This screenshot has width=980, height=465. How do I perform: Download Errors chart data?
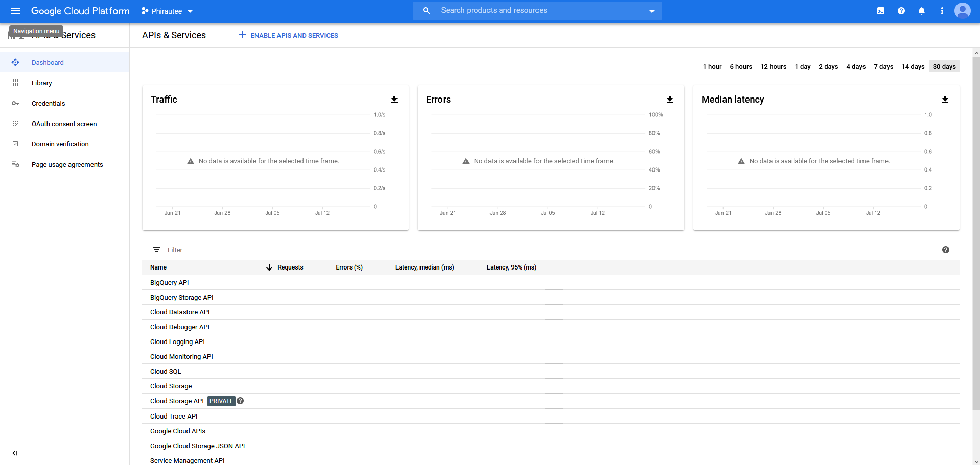coord(670,100)
